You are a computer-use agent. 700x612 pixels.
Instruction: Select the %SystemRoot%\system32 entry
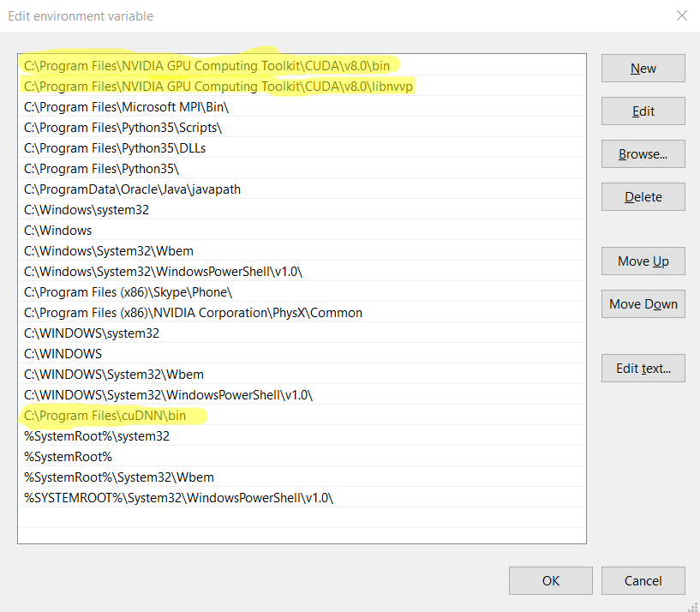[302, 436]
